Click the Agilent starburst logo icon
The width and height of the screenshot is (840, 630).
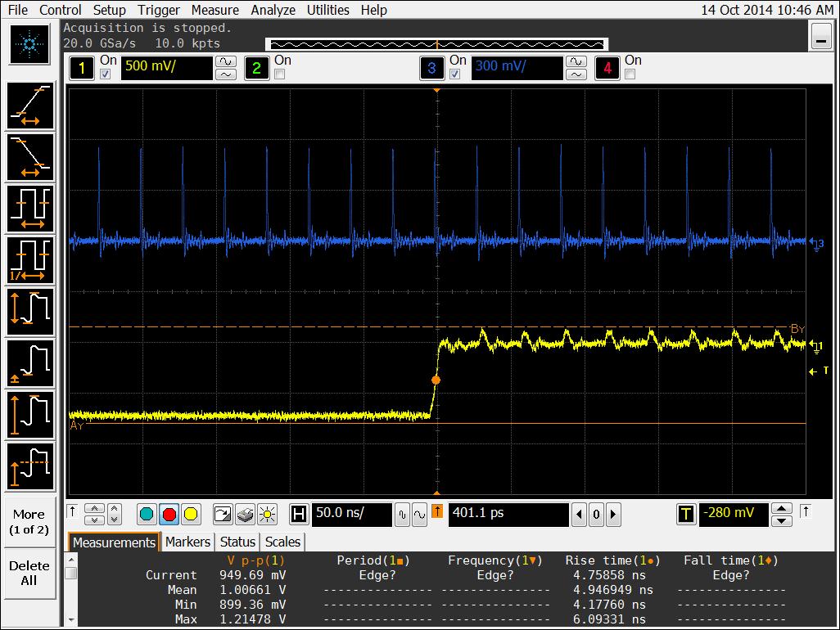tap(29, 44)
